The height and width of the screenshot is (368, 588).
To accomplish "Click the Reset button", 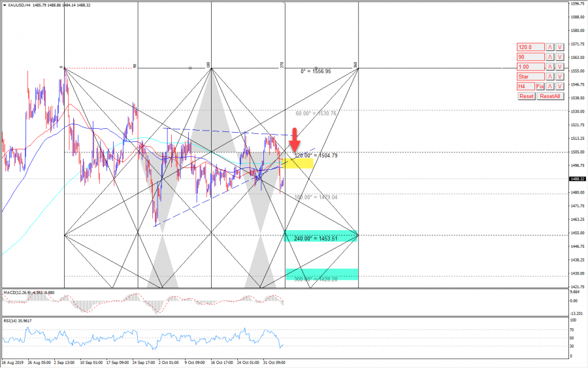I will tap(526, 96).
